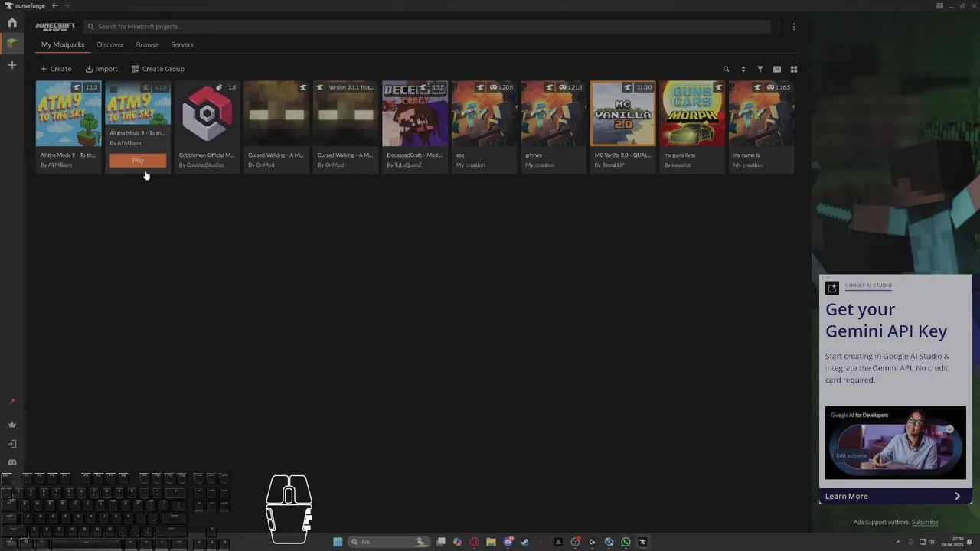Play the All the Mods 9 modpack
Screen dimensions: 980x551
[138, 161]
